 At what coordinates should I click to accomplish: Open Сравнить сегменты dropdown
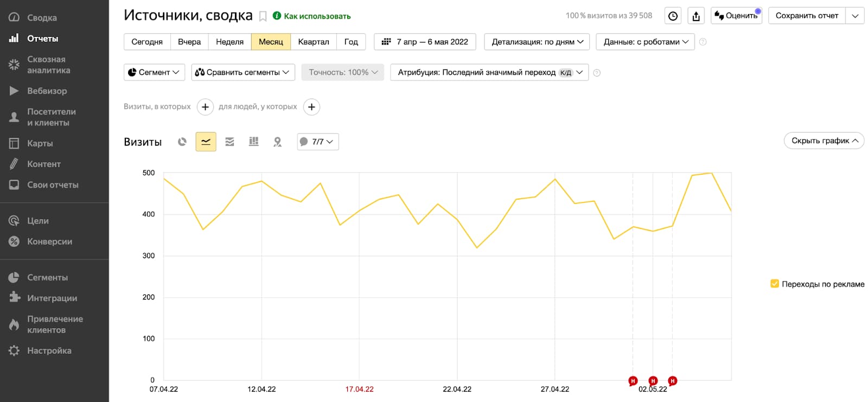pos(242,72)
